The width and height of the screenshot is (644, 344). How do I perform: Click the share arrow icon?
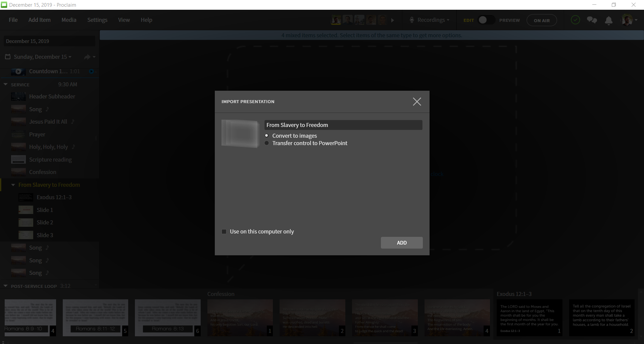[x=87, y=57]
